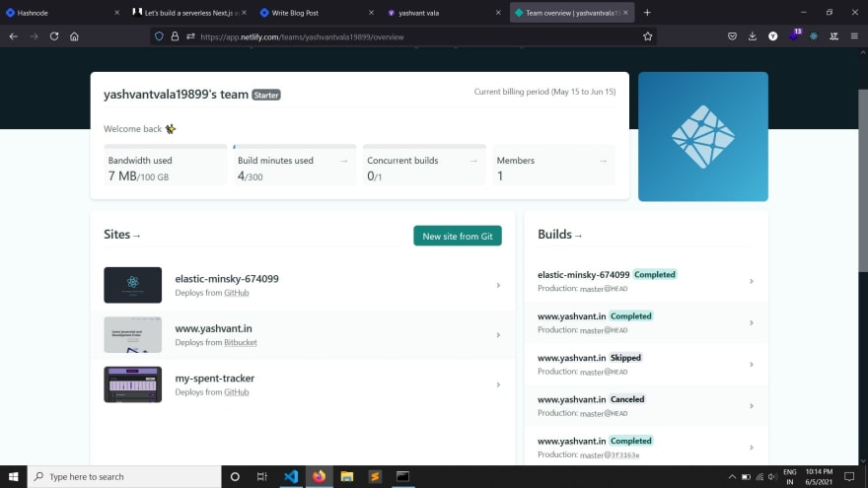Open www.yashvant.in Skipped build chevron

coord(752,364)
